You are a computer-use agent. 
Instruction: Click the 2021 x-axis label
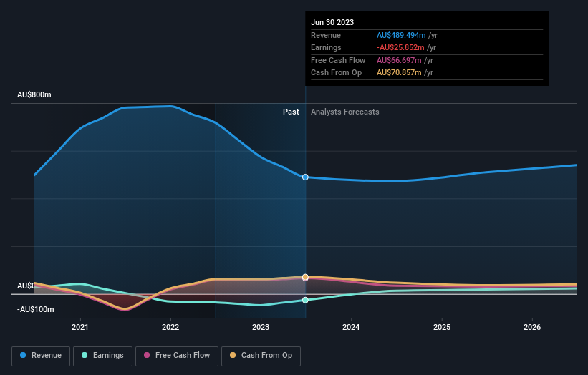point(80,328)
